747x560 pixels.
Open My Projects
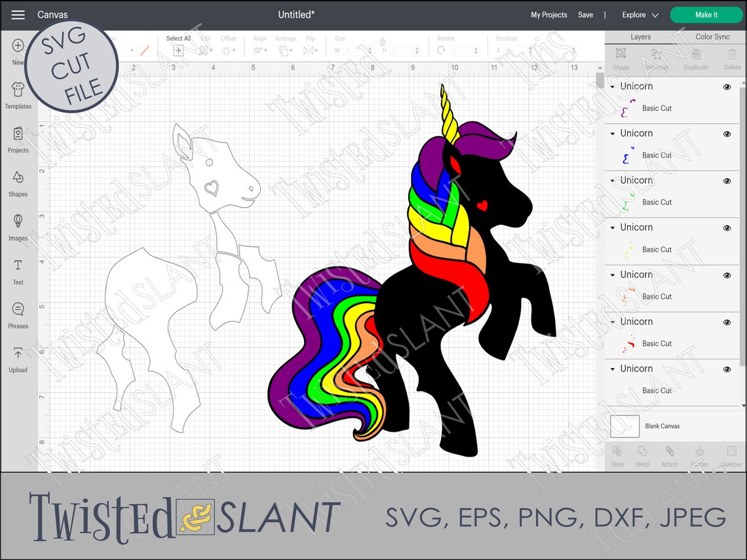pos(549,15)
